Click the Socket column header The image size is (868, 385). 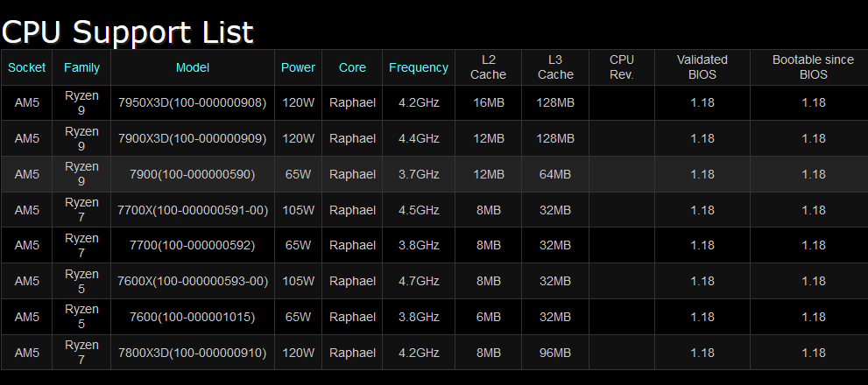(26, 67)
